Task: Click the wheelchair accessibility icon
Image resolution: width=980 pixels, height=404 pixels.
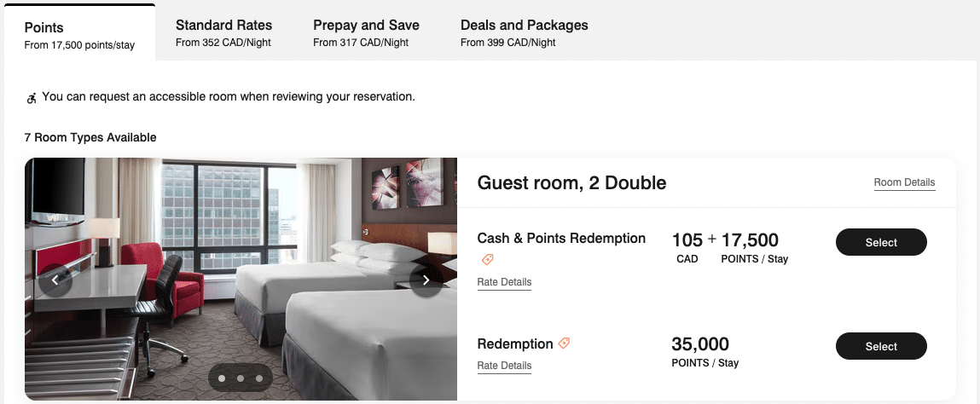Action: coord(32,98)
